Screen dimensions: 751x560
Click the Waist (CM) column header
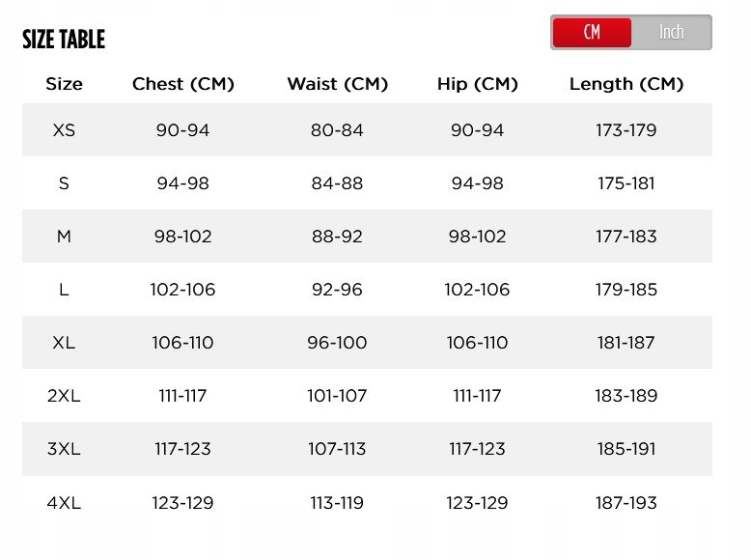pyautogui.click(x=337, y=84)
